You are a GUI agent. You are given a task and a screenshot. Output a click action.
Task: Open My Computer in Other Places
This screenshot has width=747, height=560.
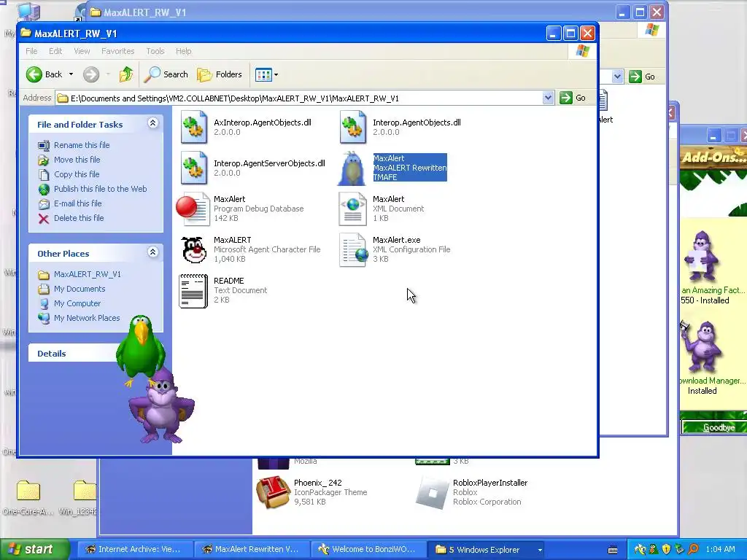point(77,303)
